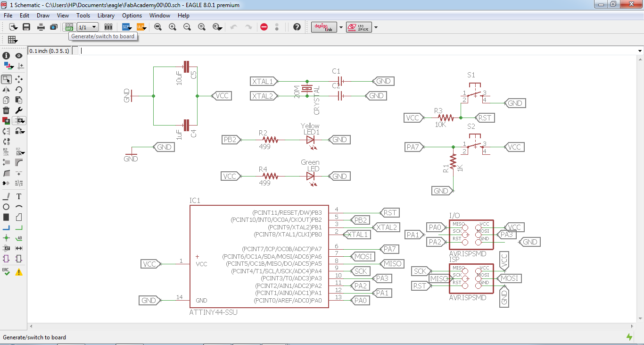Select the Mirror tool

(x=6, y=90)
